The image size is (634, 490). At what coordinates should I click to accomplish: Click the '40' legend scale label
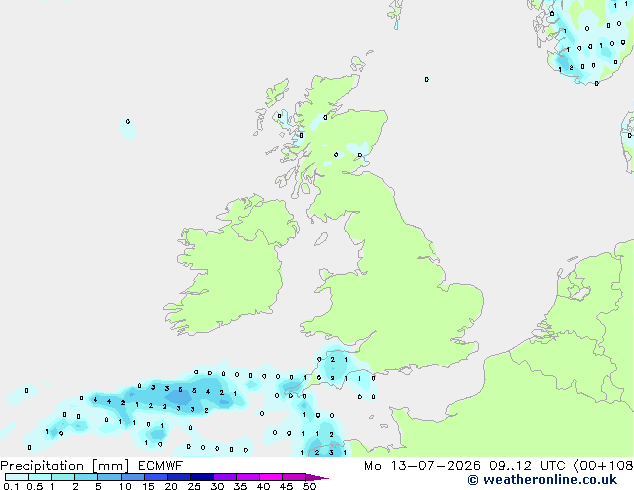point(263,486)
